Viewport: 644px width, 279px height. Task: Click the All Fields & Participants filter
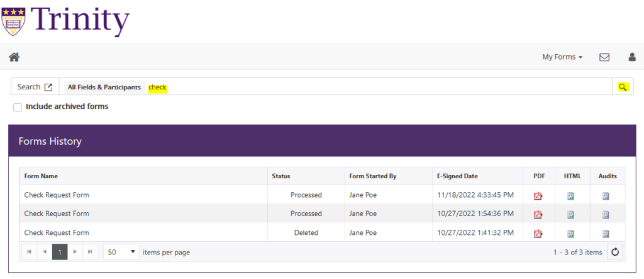[x=104, y=87]
